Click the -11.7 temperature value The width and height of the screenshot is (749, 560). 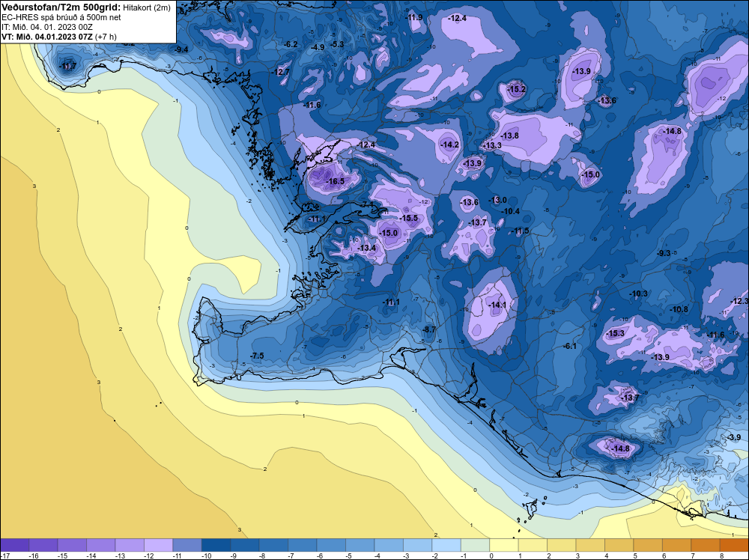[x=68, y=67]
